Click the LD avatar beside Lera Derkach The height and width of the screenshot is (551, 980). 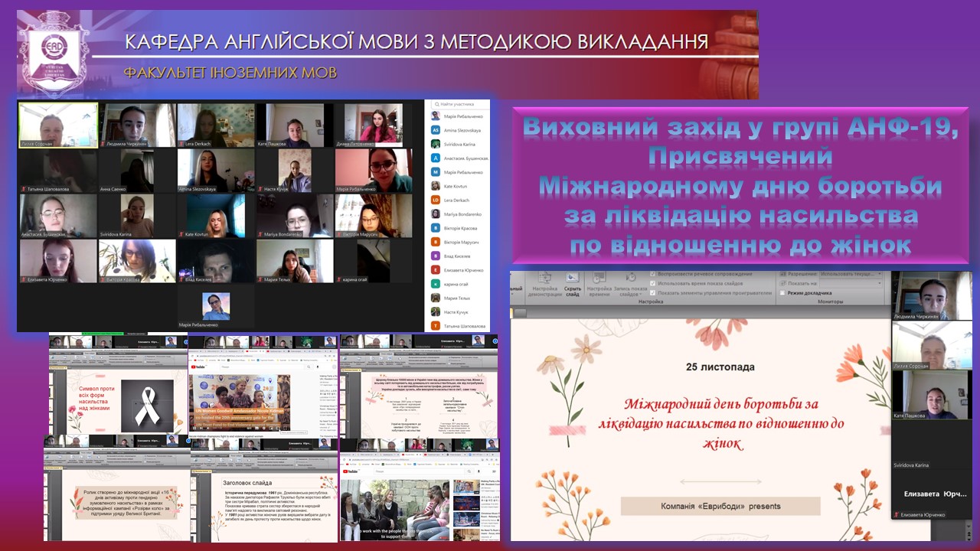(435, 200)
